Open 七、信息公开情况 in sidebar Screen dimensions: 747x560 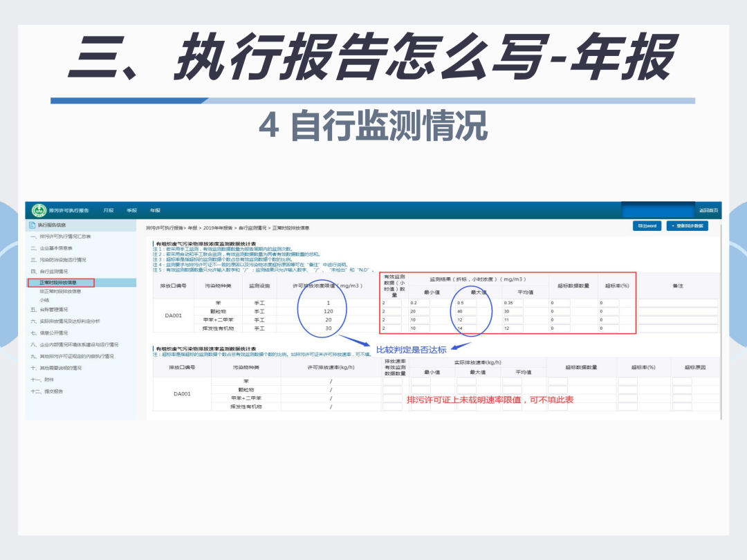click(x=50, y=333)
